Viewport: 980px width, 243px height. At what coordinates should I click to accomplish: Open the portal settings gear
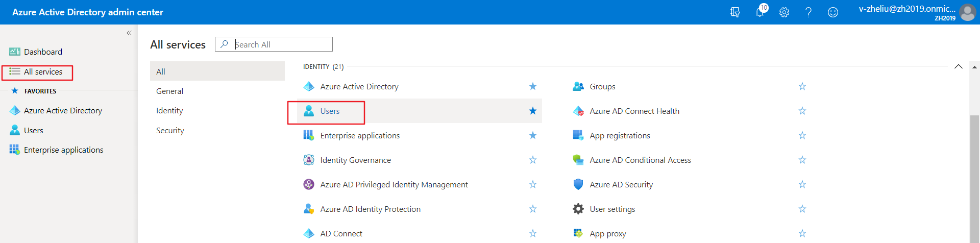[x=784, y=12]
